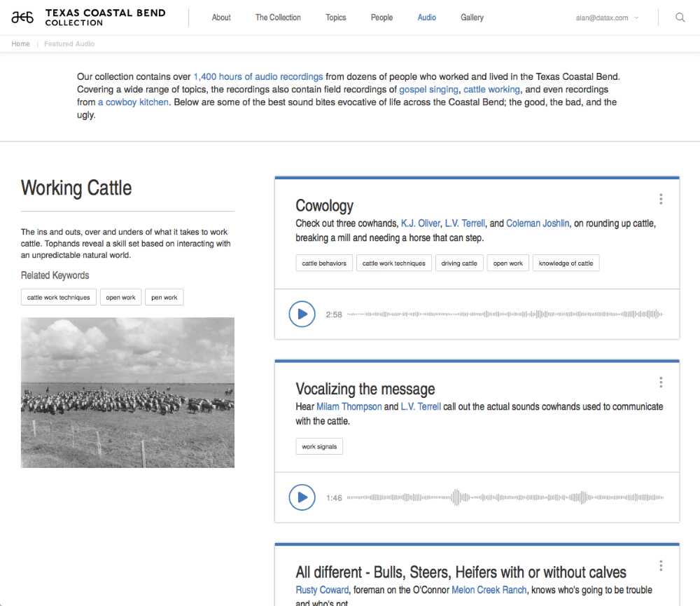Expand the alan@datax.com account dropdown
Image resolution: width=700 pixels, height=606 pixels.
pyautogui.click(x=607, y=18)
